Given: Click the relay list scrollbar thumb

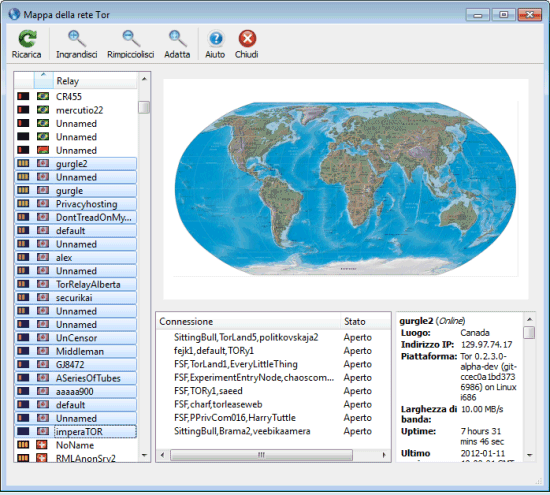Looking at the screenshot, I should [144, 107].
